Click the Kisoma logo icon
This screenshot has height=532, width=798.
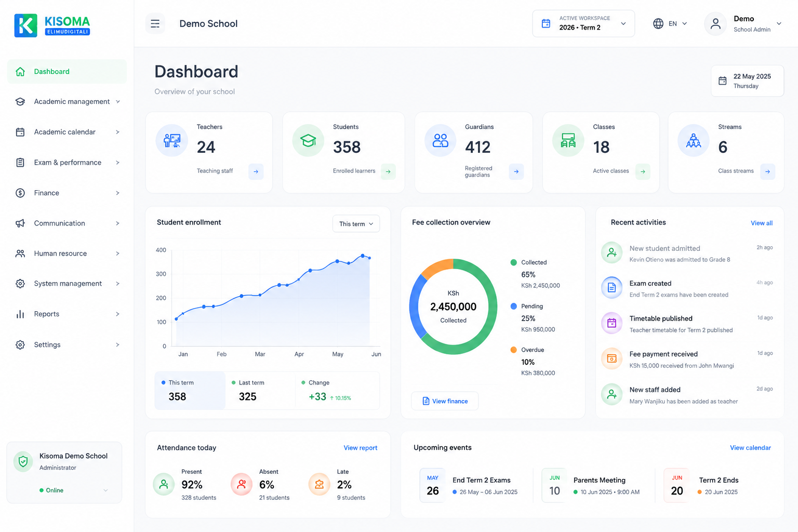tap(25, 25)
